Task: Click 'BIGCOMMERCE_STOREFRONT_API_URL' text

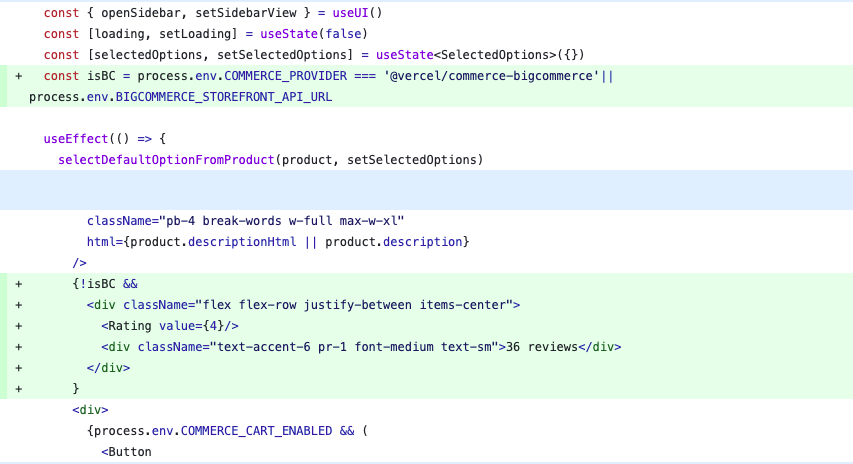Action: [224, 97]
